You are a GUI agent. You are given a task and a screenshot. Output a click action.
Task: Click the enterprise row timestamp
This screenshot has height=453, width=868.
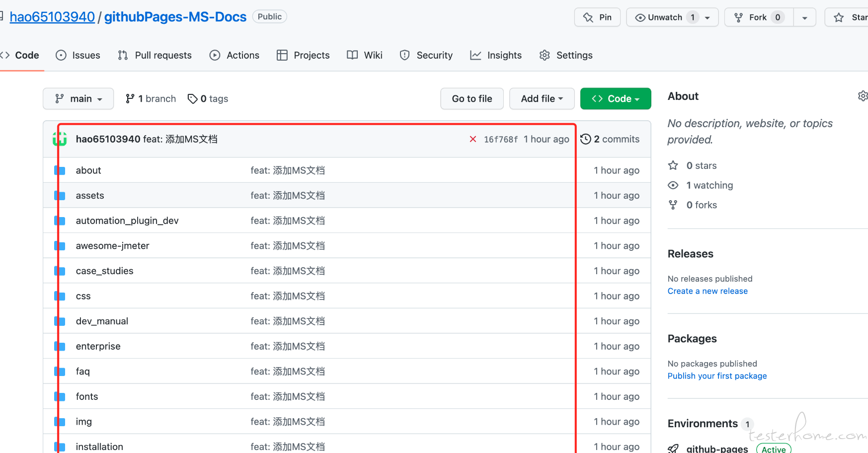[617, 346]
